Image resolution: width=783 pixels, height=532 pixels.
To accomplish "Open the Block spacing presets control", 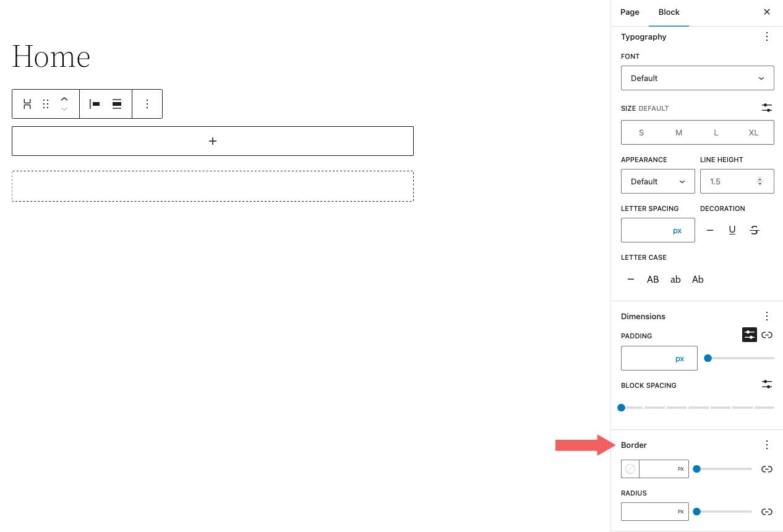I will pos(767,384).
